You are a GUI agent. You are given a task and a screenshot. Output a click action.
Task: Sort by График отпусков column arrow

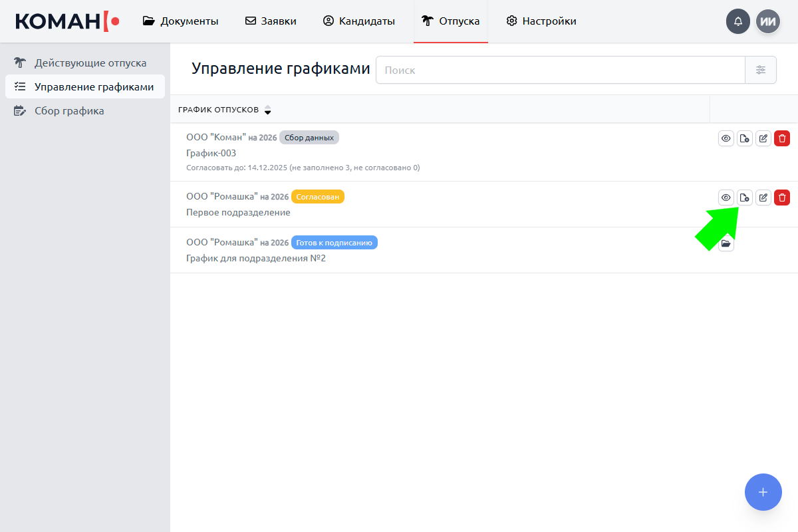(267, 110)
